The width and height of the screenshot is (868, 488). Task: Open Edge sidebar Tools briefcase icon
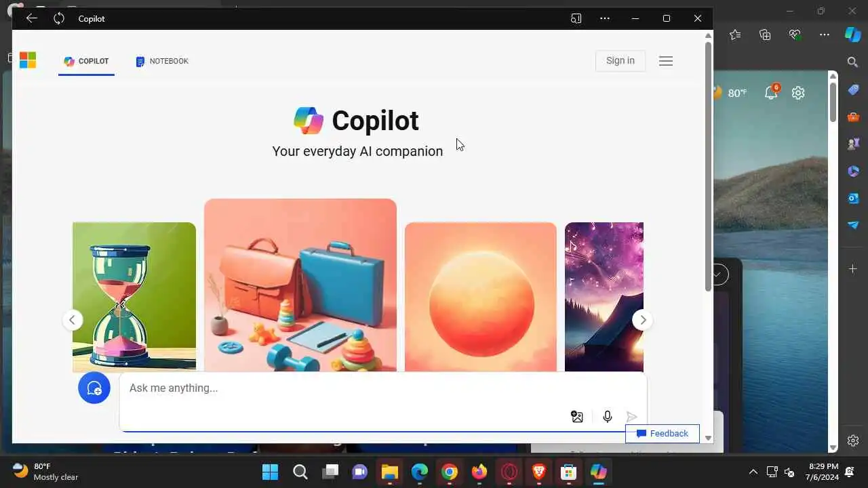853,117
